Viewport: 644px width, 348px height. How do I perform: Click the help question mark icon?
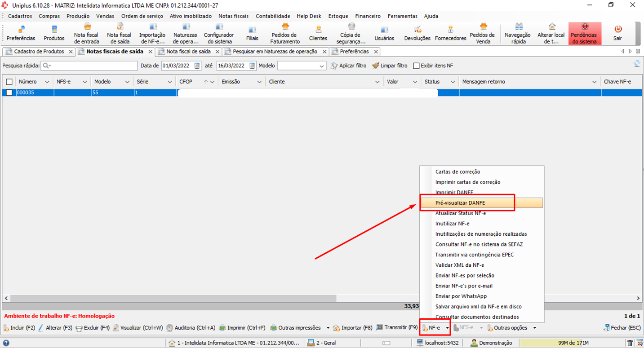tap(6, 343)
